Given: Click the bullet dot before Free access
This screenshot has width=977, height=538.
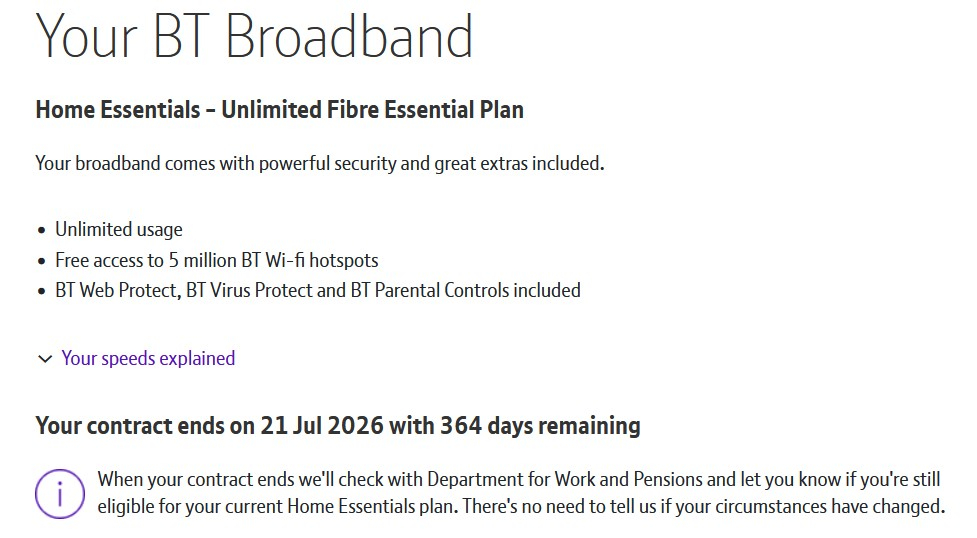Looking at the screenshot, I should [42, 261].
